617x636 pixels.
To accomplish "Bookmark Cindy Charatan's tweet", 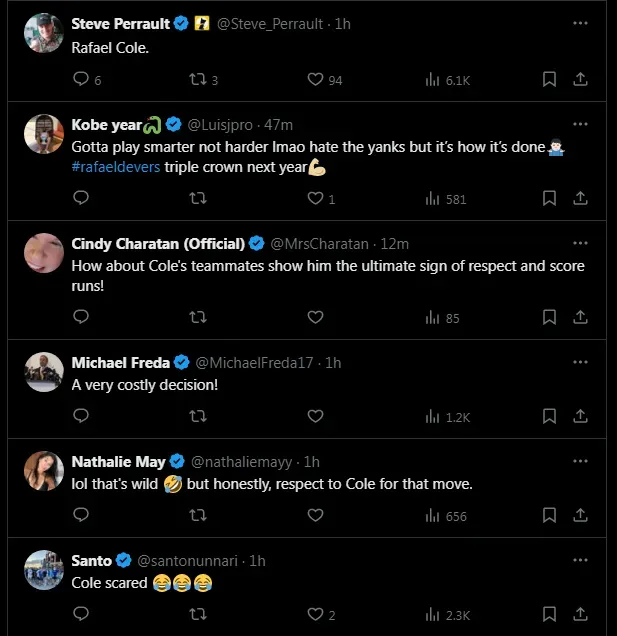I will pos(549,318).
